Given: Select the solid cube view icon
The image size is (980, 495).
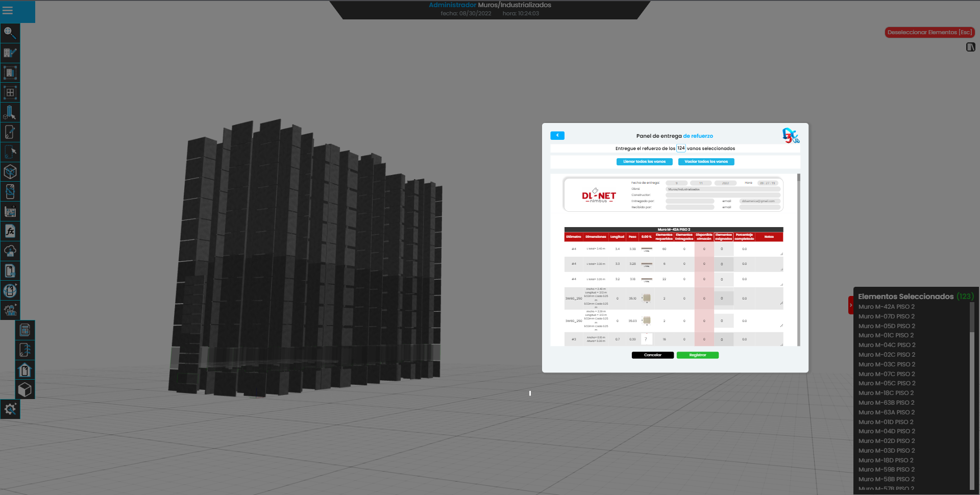Looking at the screenshot, I should [x=24, y=390].
